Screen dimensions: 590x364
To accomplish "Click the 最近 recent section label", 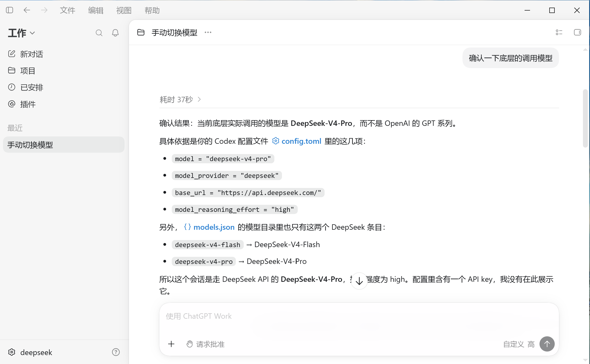I will (x=15, y=128).
